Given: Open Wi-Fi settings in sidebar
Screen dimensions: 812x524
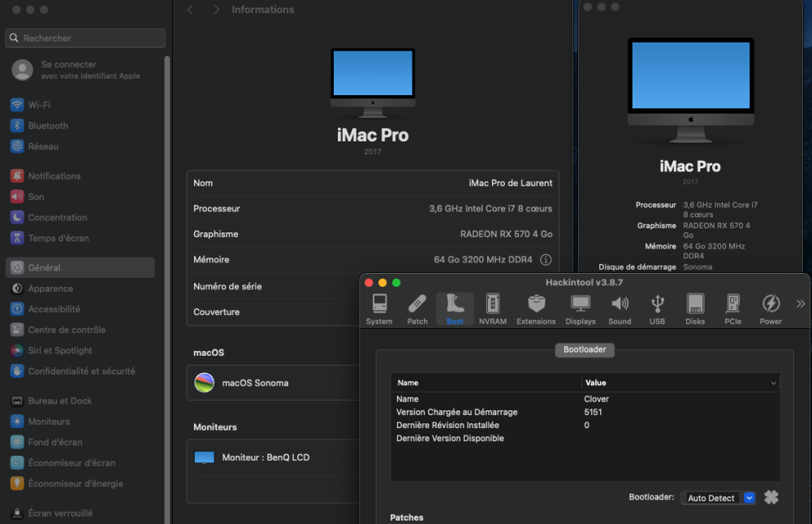Looking at the screenshot, I should [80, 105].
